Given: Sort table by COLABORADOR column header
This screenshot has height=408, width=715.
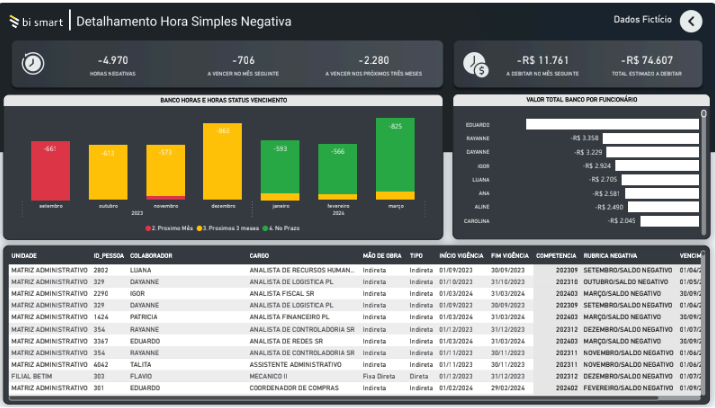Looking at the screenshot, I should point(151,256).
